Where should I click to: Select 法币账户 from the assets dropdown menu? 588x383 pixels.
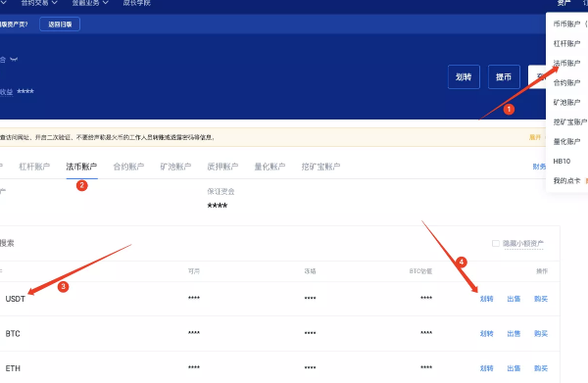[566, 63]
